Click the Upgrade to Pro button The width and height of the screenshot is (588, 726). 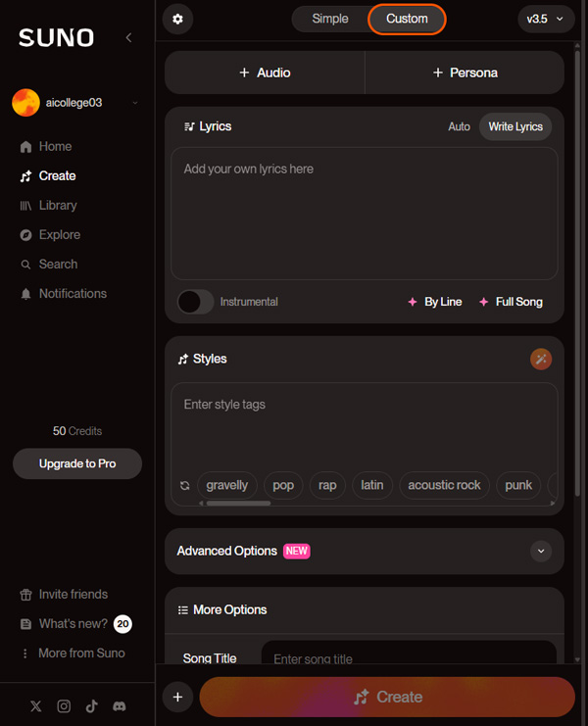point(77,463)
